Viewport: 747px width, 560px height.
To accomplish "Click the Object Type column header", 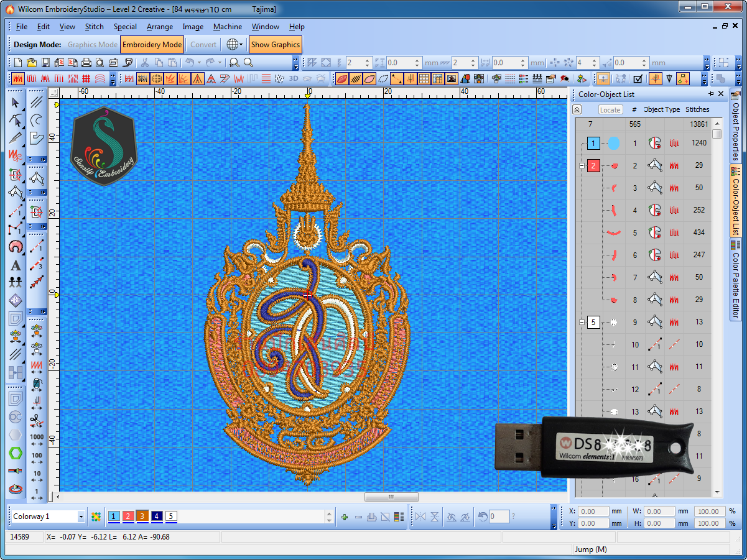I will coord(662,109).
